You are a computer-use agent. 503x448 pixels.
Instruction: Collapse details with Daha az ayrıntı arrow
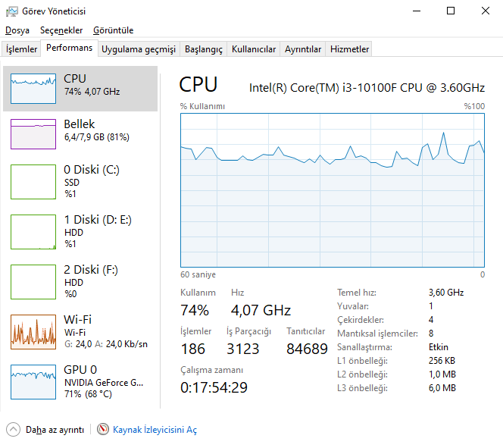click(x=13, y=430)
